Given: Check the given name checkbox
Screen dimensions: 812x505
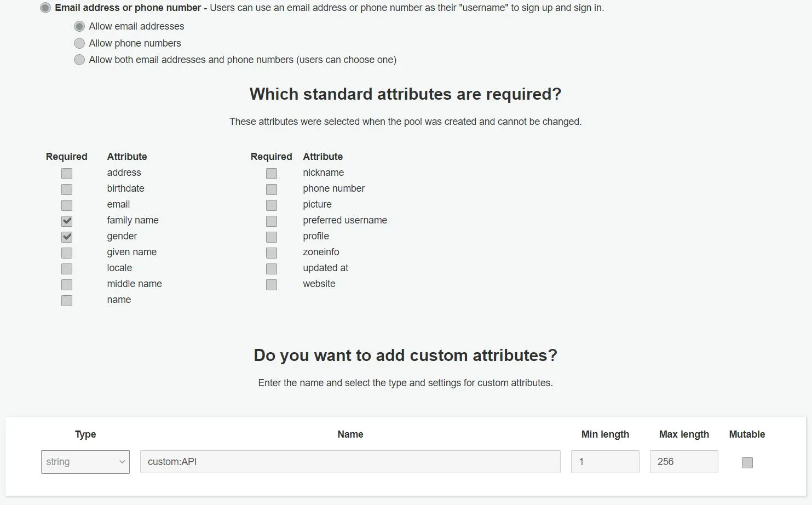Looking at the screenshot, I should click(67, 253).
